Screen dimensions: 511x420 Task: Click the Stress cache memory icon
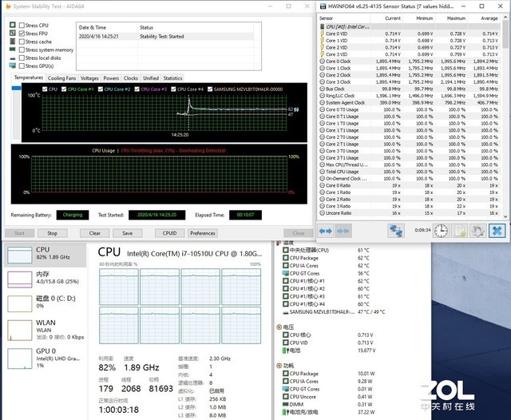(x=13, y=41)
